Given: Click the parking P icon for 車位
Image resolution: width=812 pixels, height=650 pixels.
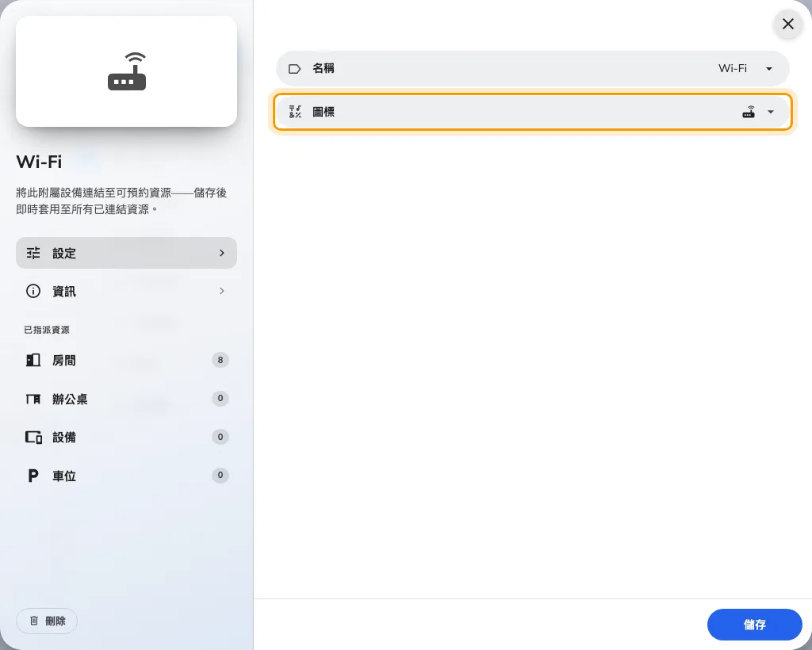Looking at the screenshot, I should (33, 476).
